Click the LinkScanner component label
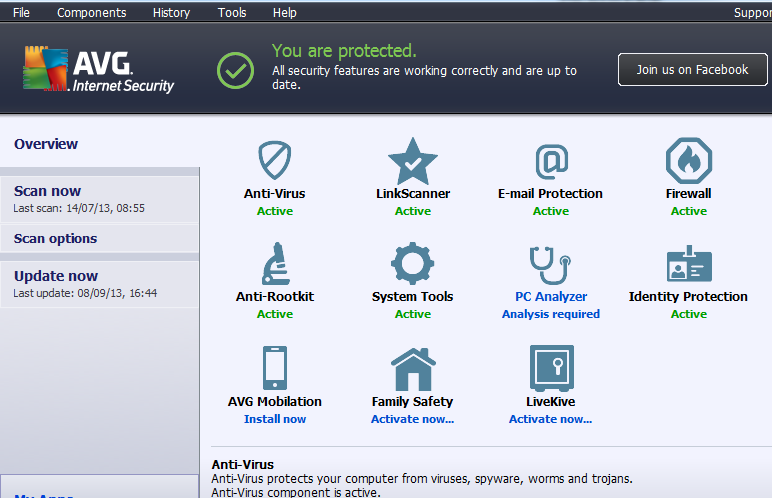Image resolution: width=772 pixels, height=498 pixels. pos(413,194)
